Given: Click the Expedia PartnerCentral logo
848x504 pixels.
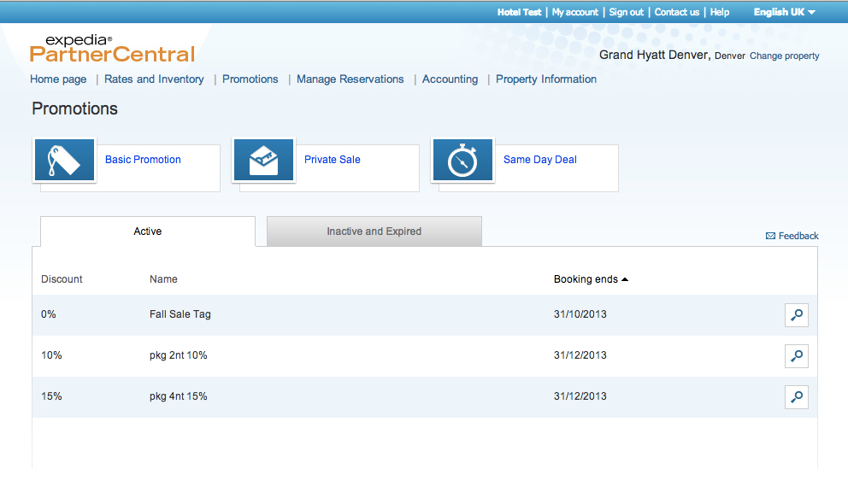Looking at the screenshot, I should (x=112, y=49).
